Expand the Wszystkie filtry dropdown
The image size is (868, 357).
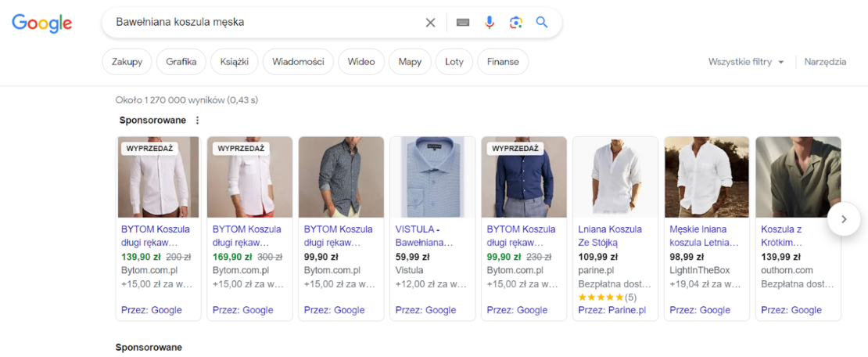[x=746, y=62]
